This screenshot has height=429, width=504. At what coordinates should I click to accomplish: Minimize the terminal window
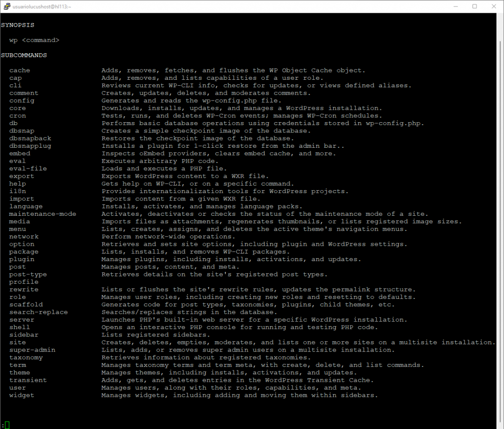(x=456, y=6)
